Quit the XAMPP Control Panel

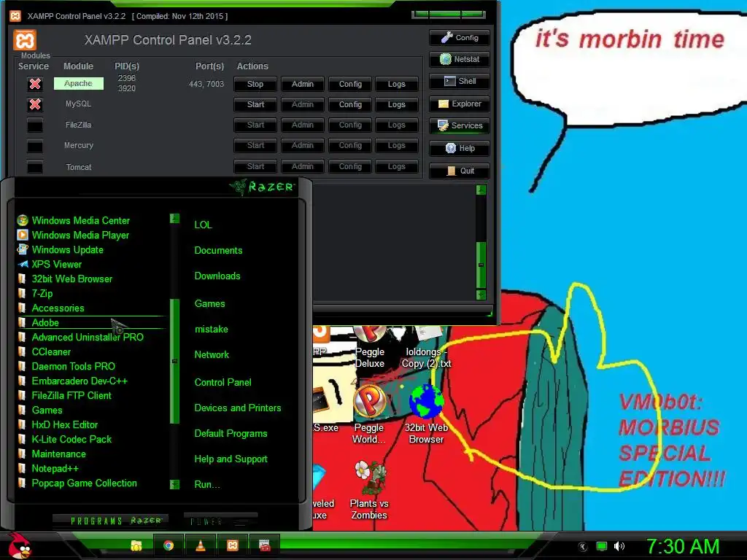460,171
